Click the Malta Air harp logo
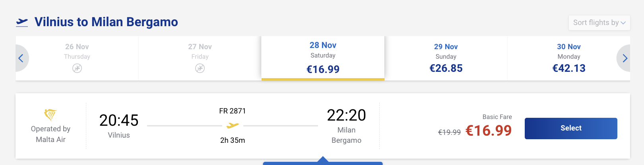644x165 pixels. click(x=50, y=115)
